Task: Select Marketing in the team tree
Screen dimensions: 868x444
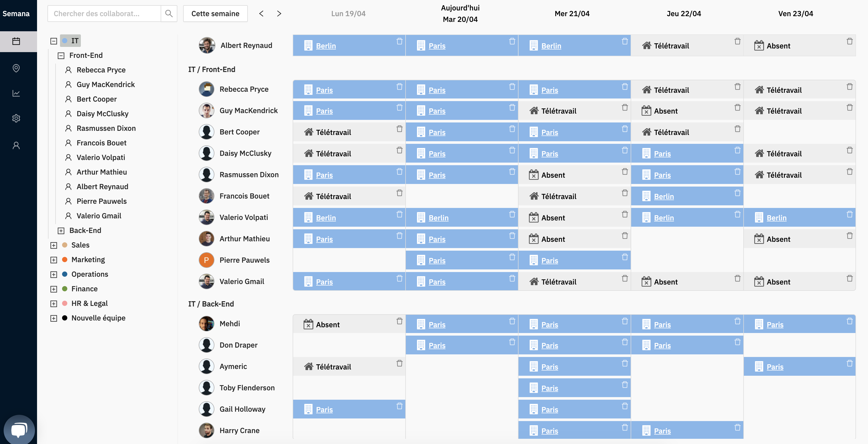Action: (88, 260)
